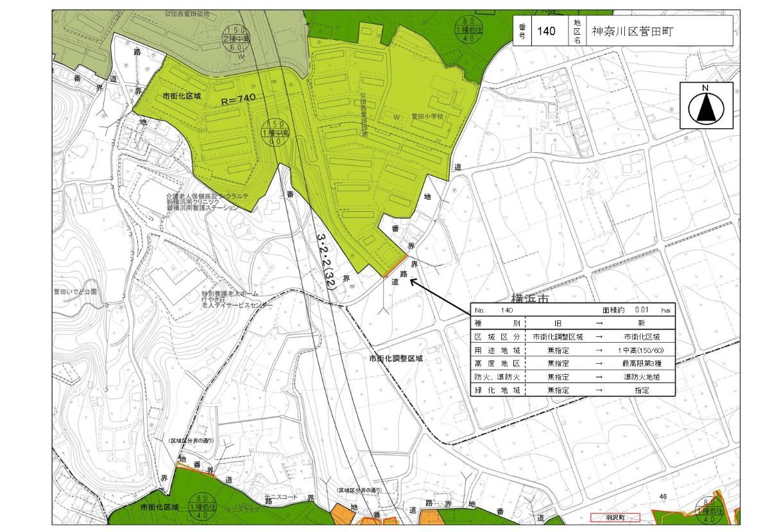This screenshot has width=770, height=532.
Task: Click the 市街化調整区域 map label
Action: [396, 359]
